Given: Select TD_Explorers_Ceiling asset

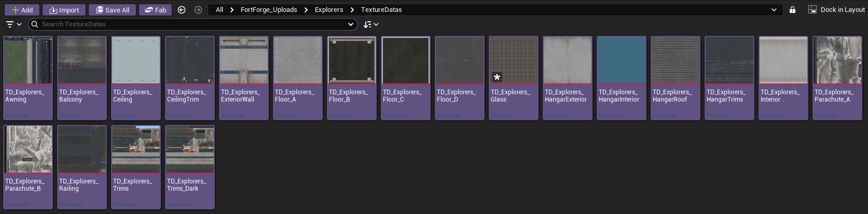Looking at the screenshot, I should [136, 78].
